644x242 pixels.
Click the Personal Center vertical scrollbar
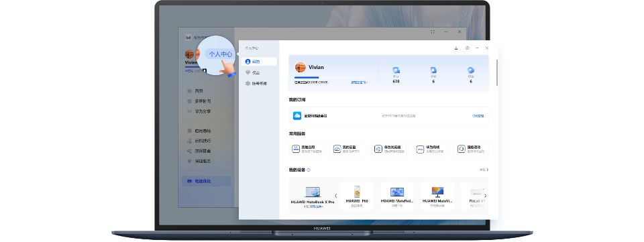497,72
